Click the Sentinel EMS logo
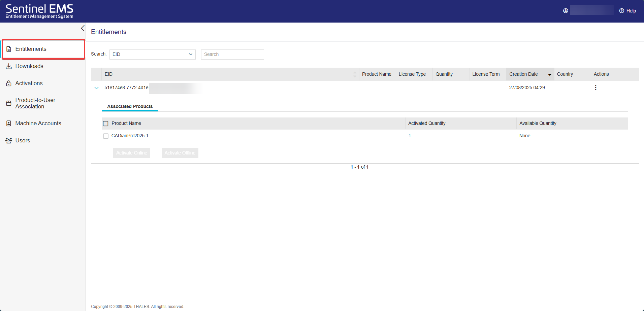644x311 pixels. pyautogui.click(x=39, y=11)
